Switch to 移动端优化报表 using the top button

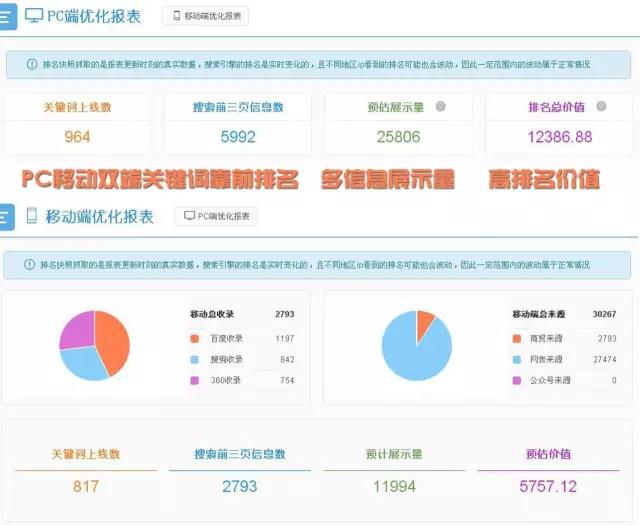[204, 16]
